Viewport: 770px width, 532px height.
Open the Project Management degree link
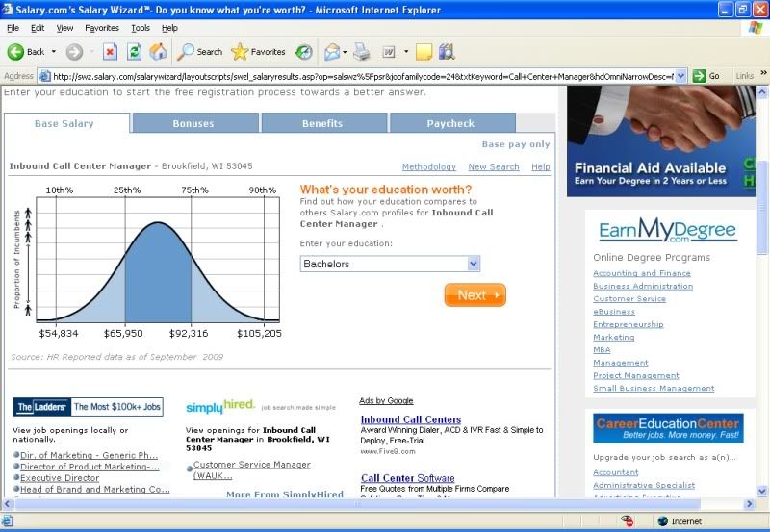pyautogui.click(x=635, y=375)
